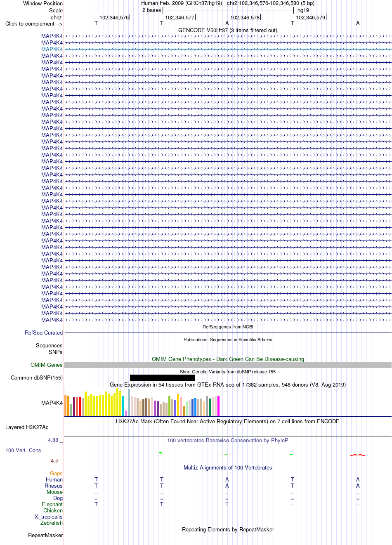Image resolution: width=392 pixels, height=545 pixels.
Task: Click the Sequences SNPs track label
Action: click(49, 349)
